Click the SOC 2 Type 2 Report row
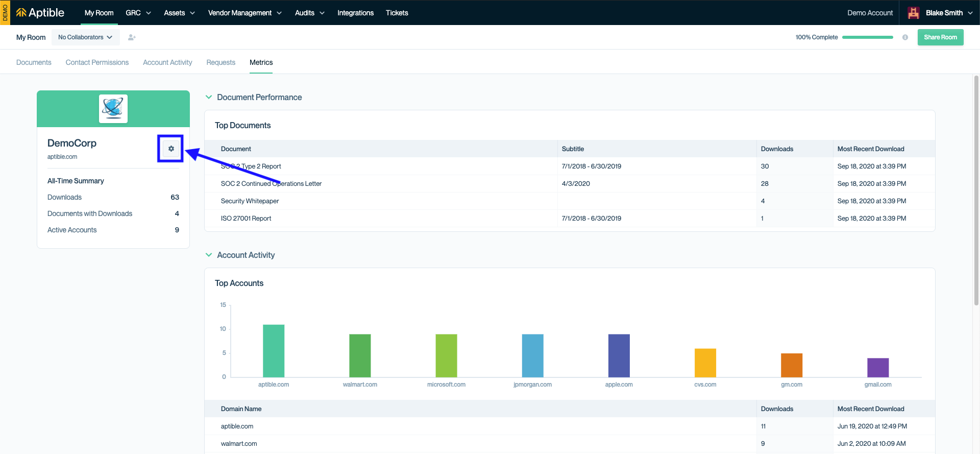The width and height of the screenshot is (980, 454). [570, 166]
